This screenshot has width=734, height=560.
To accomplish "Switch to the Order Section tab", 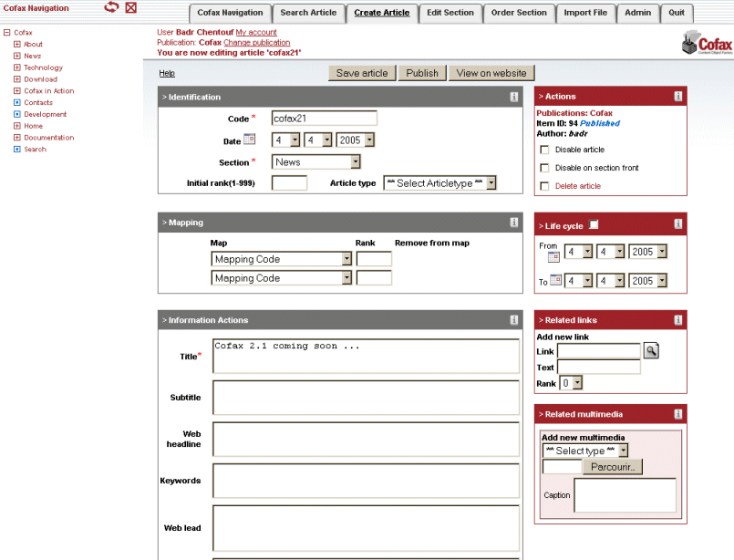I will [519, 13].
